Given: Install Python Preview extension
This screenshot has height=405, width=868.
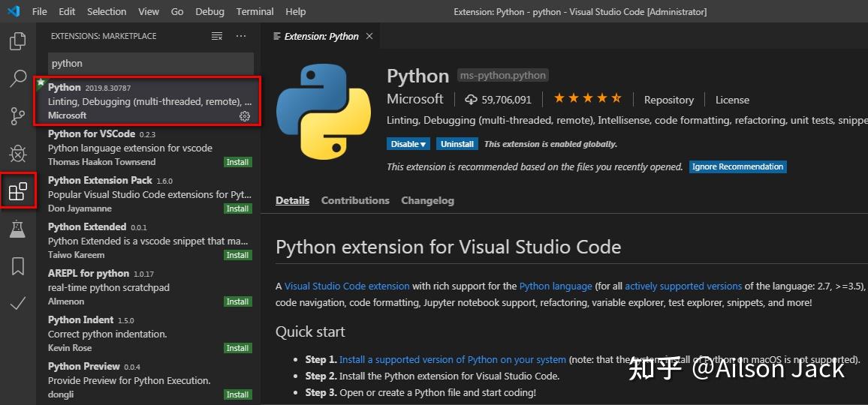Looking at the screenshot, I should pyautogui.click(x=238, y=394).
